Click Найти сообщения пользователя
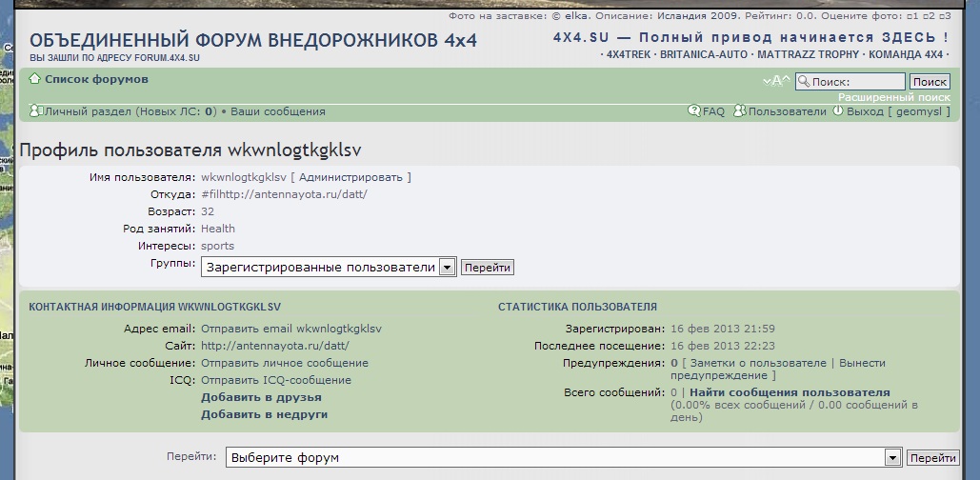The height and width of the screenshot is (480, 980). (790, 392)
